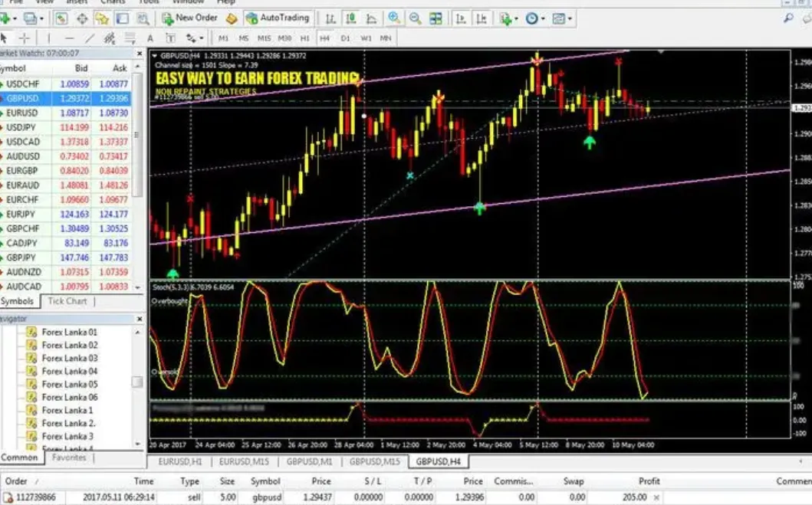Image resolution: width=812 pixels, height=505 pixels.
Task: Select the text 'A' tool
Action: click(150, 38)
